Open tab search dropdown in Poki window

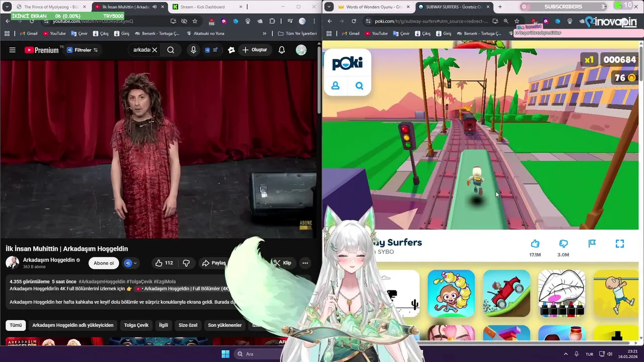(x=329, y=7)
